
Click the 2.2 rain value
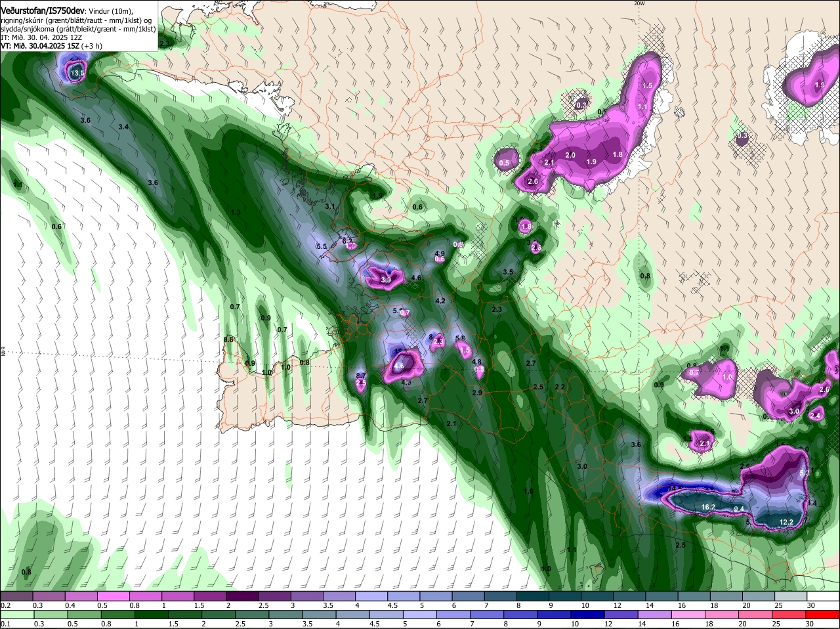pyautogui.click(x=560, y=387)
